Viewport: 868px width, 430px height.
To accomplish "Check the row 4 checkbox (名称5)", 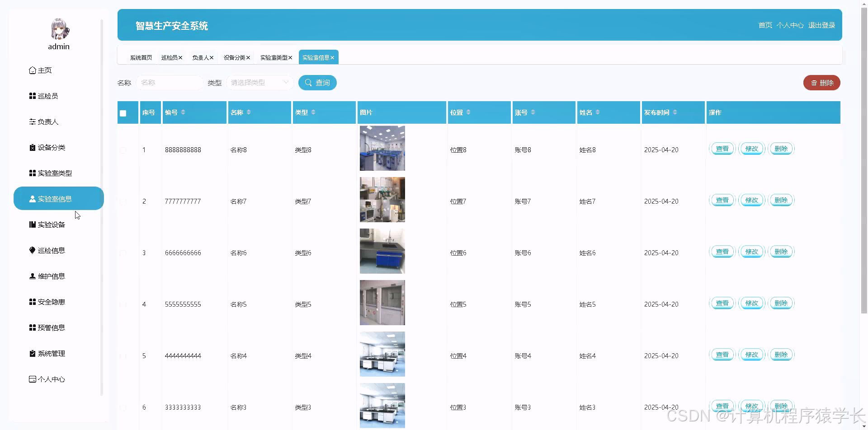I will 123,304.
